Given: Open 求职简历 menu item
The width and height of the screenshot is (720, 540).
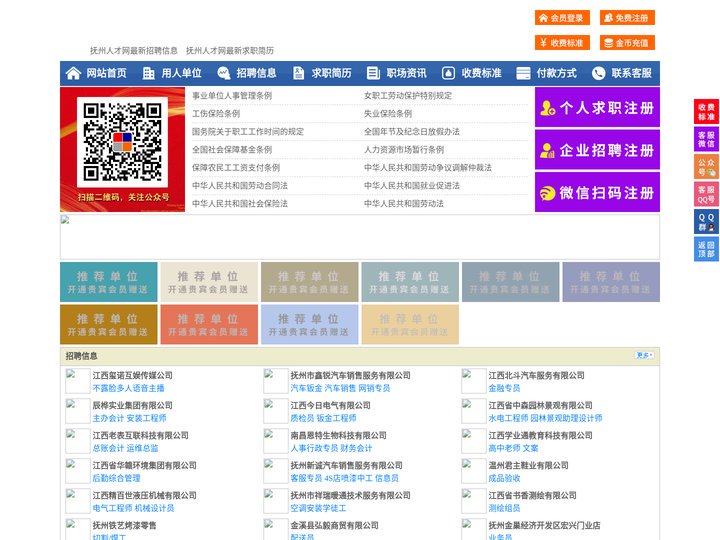Looking at the screenshot, I should point(332,73).
